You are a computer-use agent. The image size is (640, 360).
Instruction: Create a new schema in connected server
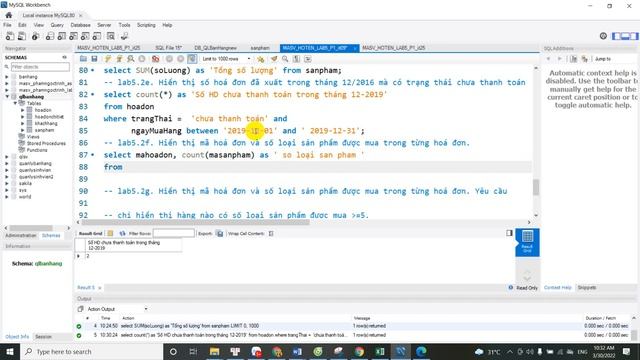click(50, 36)
